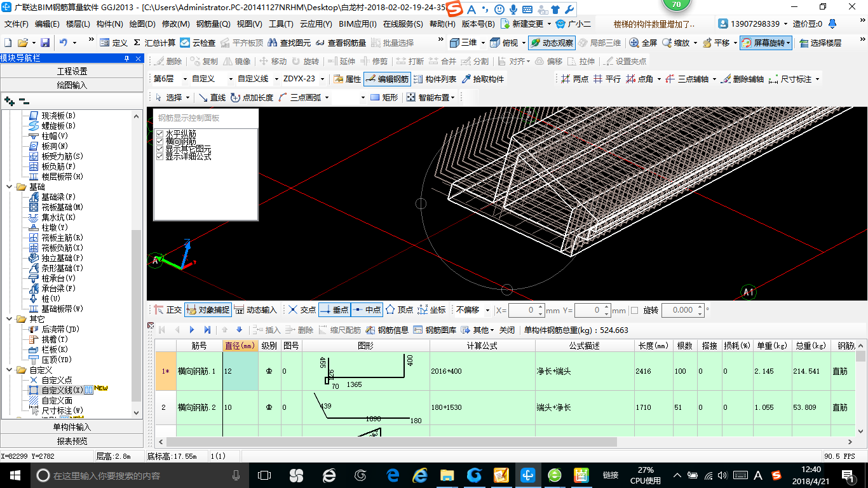Click 平行 parallel axis tool

607,79
